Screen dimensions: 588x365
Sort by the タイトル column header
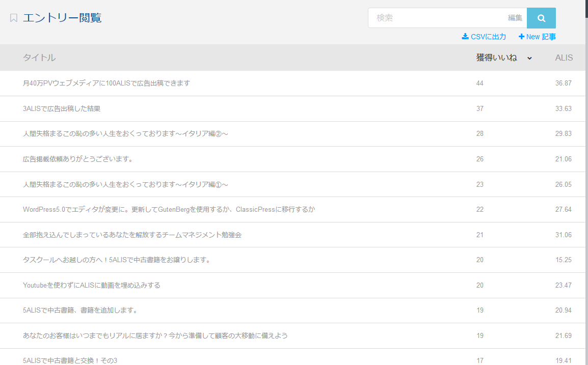[x=39, y=58]
